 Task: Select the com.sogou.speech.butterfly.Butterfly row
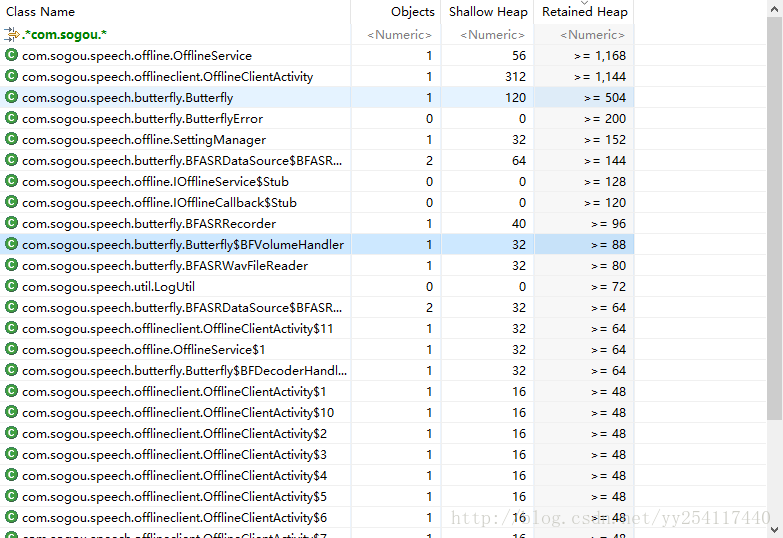(128, 98)
